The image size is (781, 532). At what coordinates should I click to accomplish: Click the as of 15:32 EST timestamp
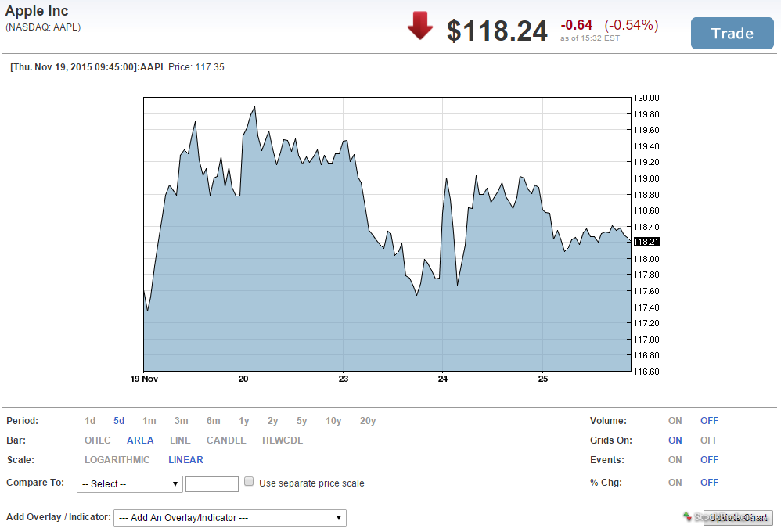pos(590,38)
